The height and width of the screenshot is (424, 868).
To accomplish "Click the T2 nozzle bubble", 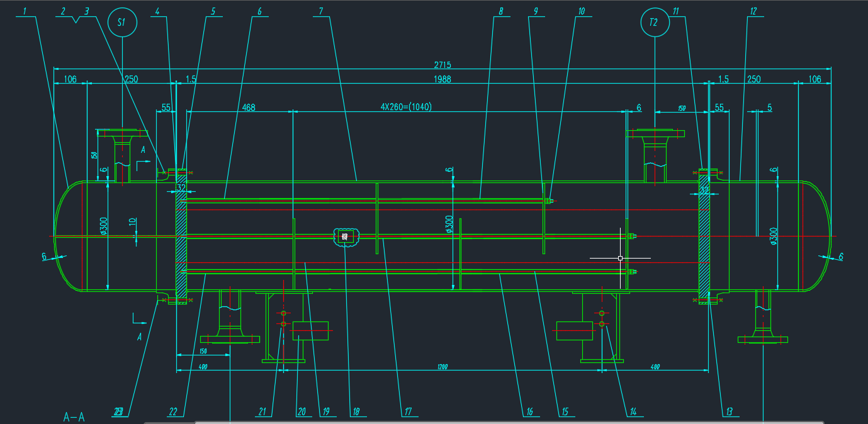I will [x=655, y=23].
